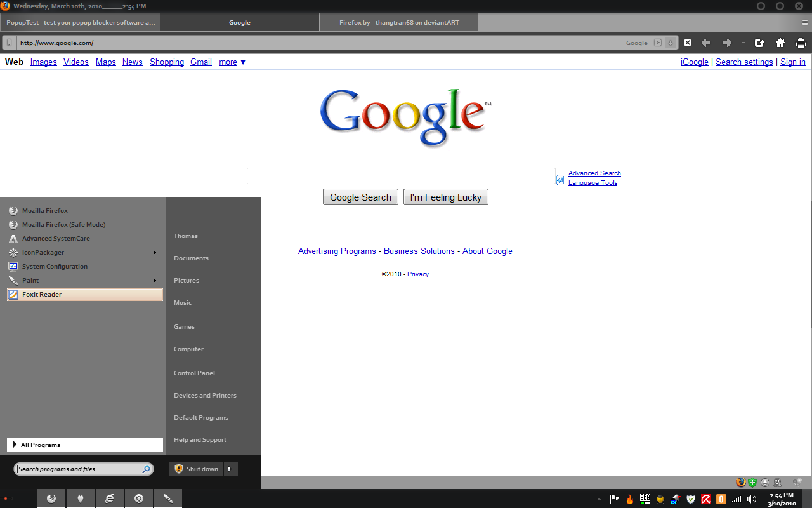
Task: Click the site identity icon before the URL
Action: (9, 43)
